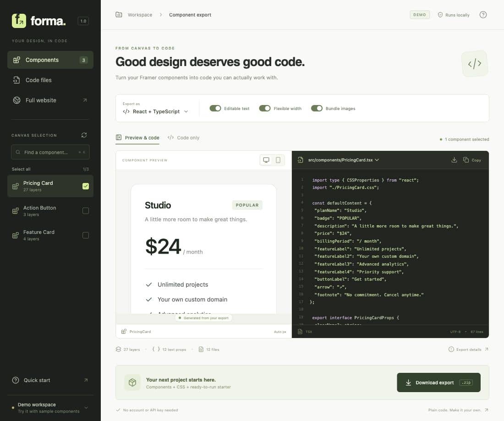Click the large code brackets icon
This screenshot has width=504, height=421.
point(475,64)
